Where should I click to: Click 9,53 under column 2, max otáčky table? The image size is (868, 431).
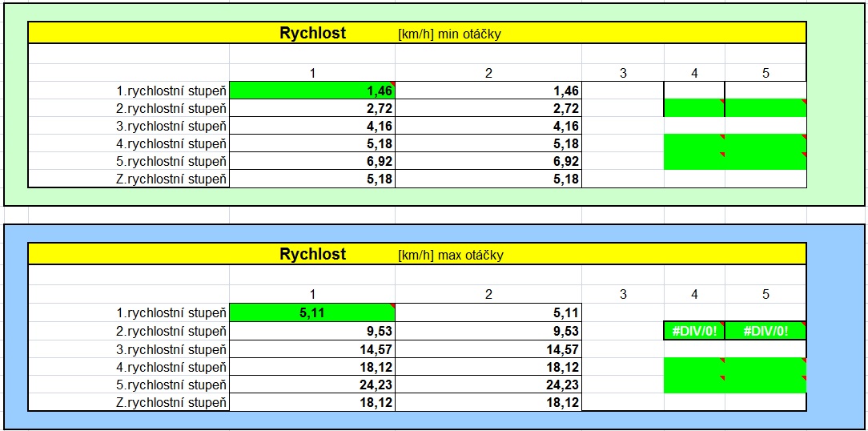[488, 331]
